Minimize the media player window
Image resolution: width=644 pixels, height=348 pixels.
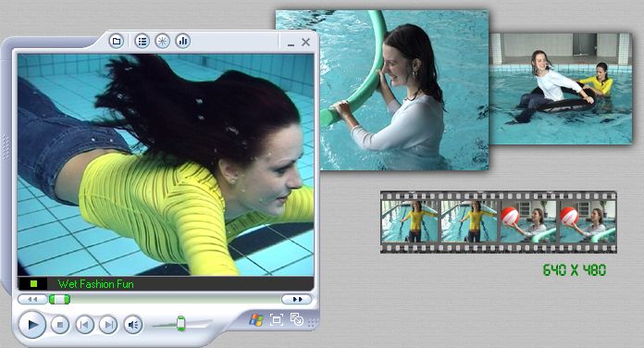click(291, 43)
